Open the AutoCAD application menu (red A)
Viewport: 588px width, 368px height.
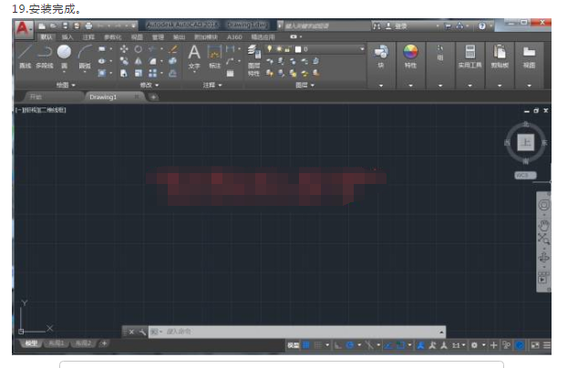(x=23, y=28)
